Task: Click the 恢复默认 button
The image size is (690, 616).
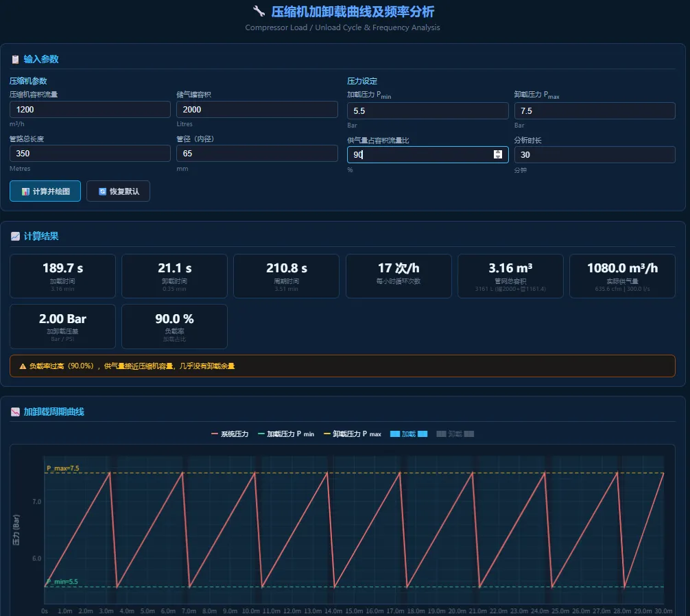Action: pyautogui.click(x=119, y=191)
